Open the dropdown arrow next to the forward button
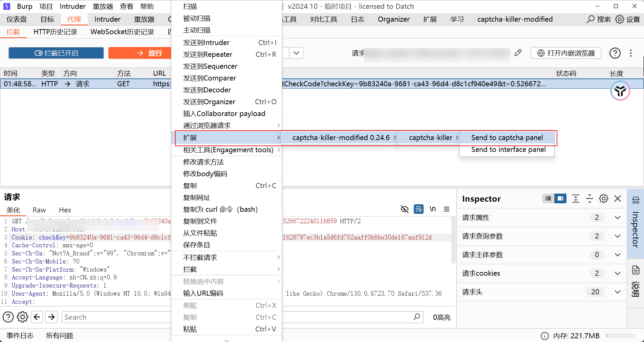644x342 pixels. (x=296, y=53)
